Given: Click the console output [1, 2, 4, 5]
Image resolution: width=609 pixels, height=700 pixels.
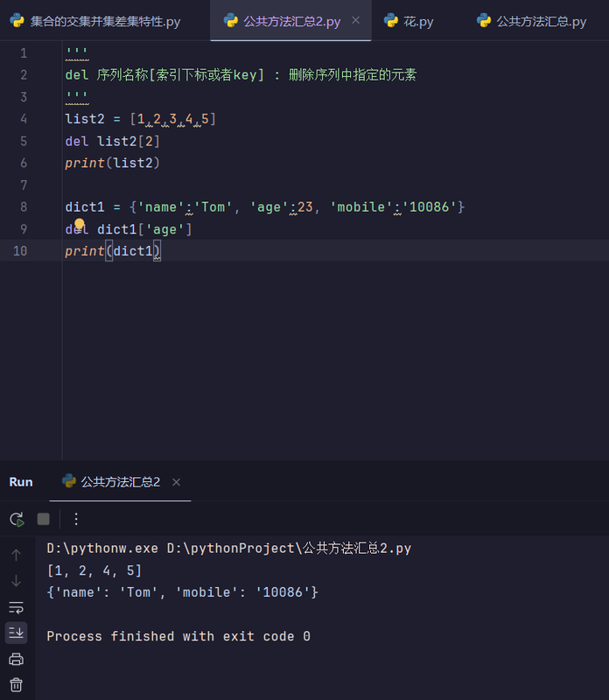Looking at the screenshot, I should [x=94, y=570].
